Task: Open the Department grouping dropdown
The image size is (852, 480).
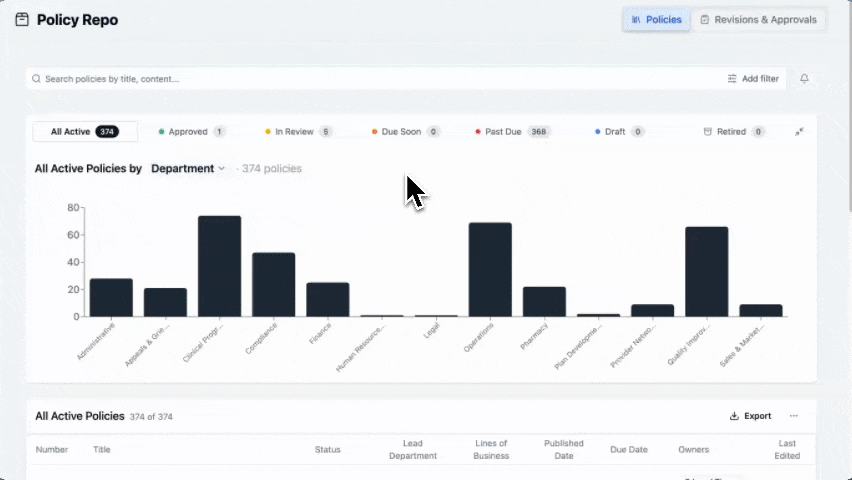Action: pyautogui.click(x=188, y=169)
